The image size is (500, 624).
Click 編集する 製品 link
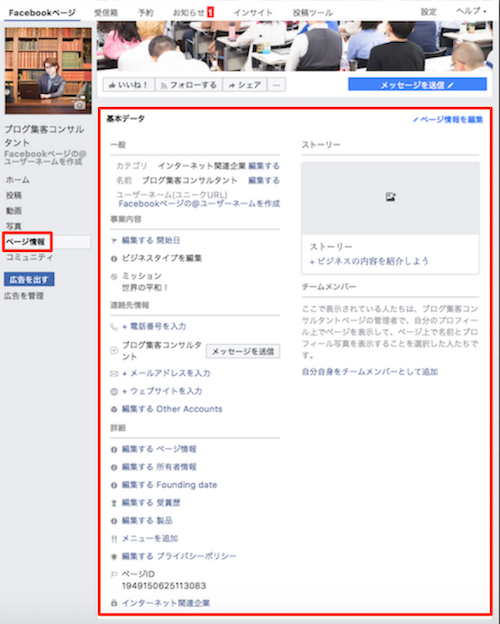pyautogui.click(x=147, y=521)
